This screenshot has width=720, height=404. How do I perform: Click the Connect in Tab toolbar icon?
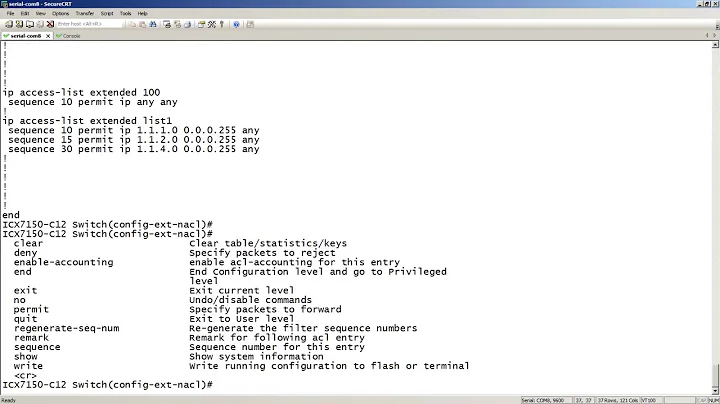pos(30,24)
